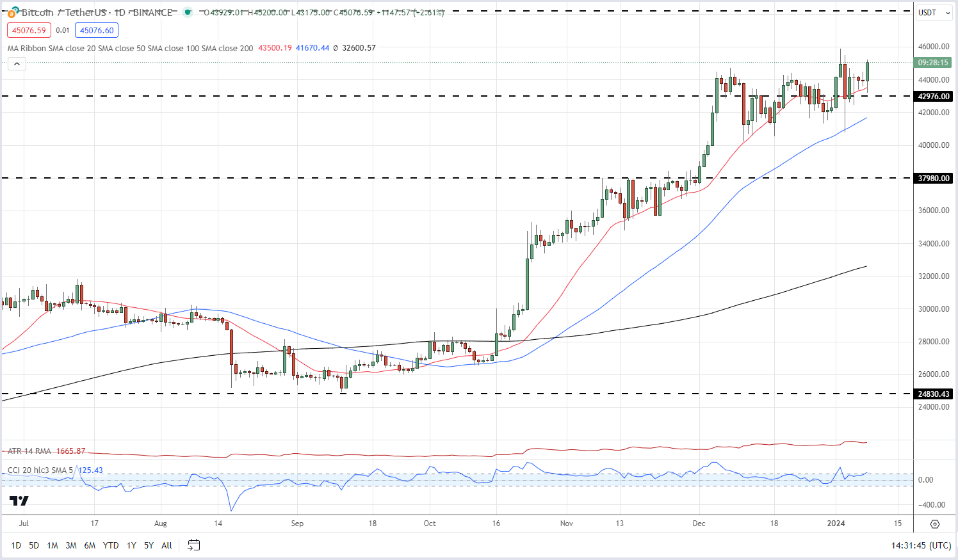Collapse the indicator legend with the chevron
958x560 pixels.
(x=17, y=63)
